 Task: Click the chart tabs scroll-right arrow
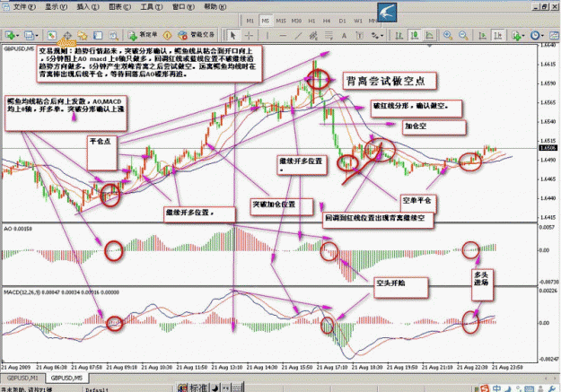click(x=554, y=378)
